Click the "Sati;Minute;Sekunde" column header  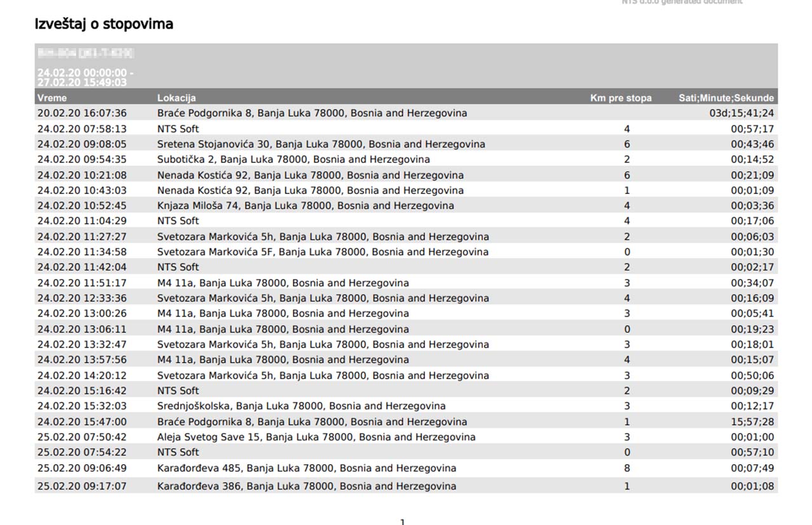(726, 98)
